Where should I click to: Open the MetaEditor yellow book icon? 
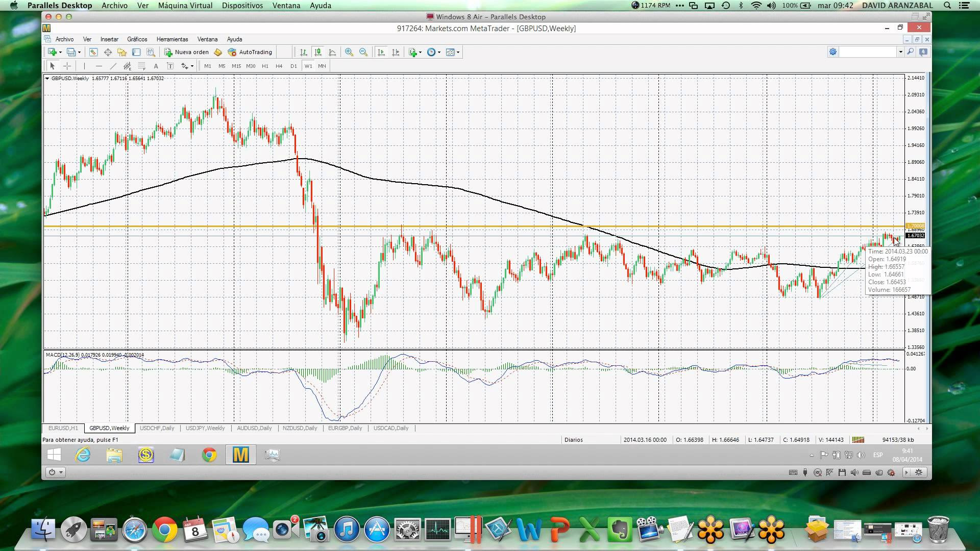tap(218, 52)
